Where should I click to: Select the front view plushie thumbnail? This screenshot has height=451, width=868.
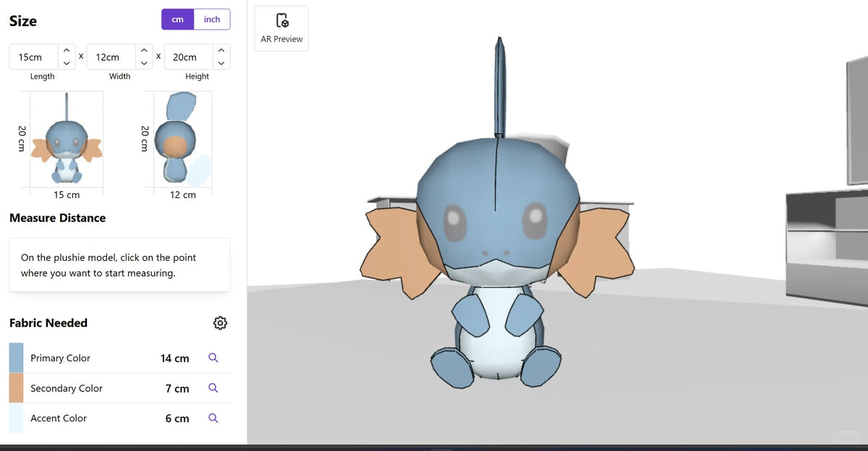(x=67, y=139)
